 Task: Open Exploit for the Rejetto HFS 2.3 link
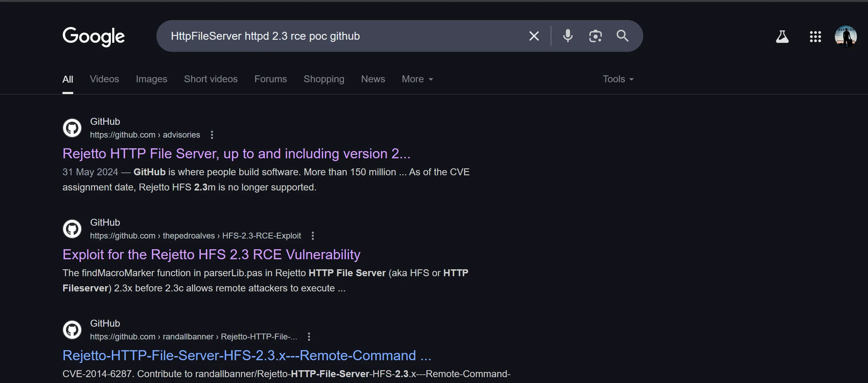coord(211,255)
